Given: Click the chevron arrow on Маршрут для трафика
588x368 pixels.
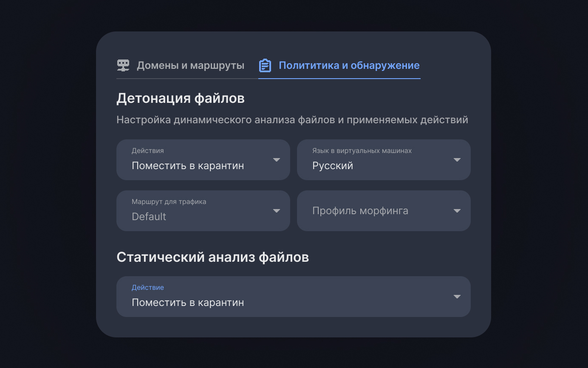Looking at the screenshot, I should tap(277, 211).
